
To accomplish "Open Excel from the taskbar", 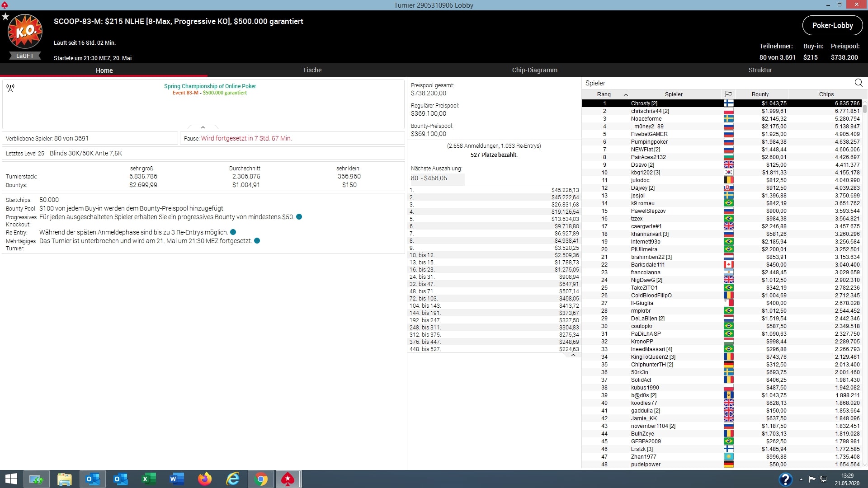I will tap(149, 479).
